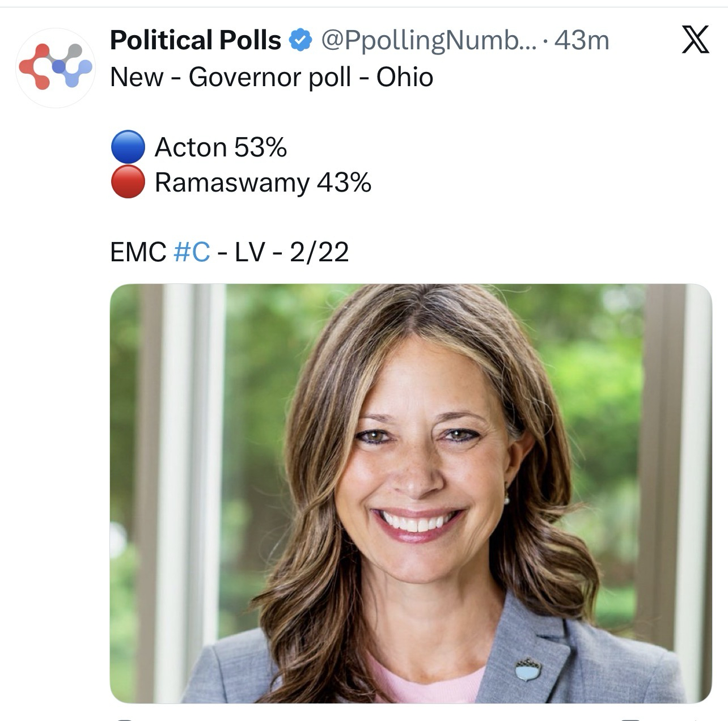The height and width of the screenshot is (721, 728).
Task: Follow the #C hashtag link
Action: [192, 252]
